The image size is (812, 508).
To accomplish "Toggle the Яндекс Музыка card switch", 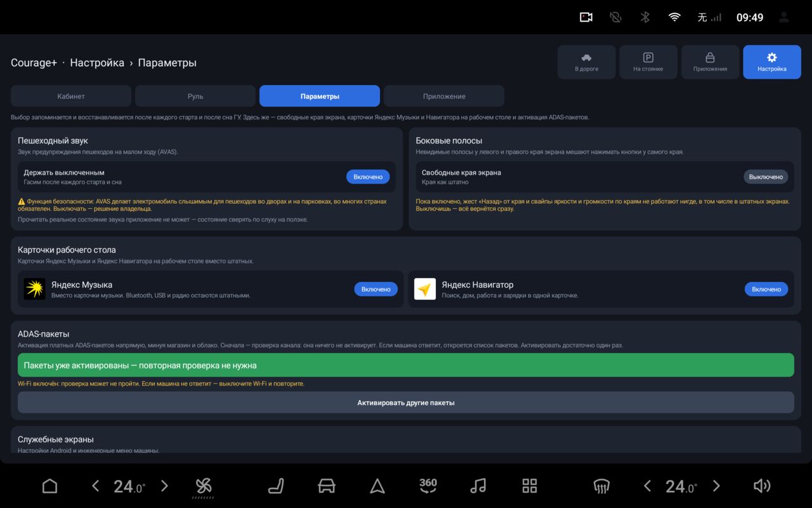I will (x=376, y=289).
